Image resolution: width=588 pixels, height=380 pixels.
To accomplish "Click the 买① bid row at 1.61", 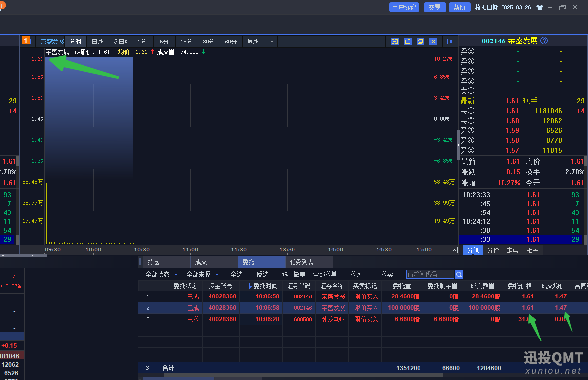I will point(522,111).
